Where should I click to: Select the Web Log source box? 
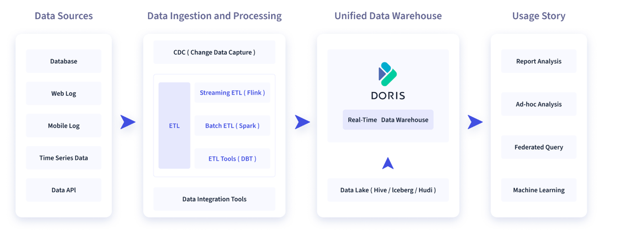[63, 93]
